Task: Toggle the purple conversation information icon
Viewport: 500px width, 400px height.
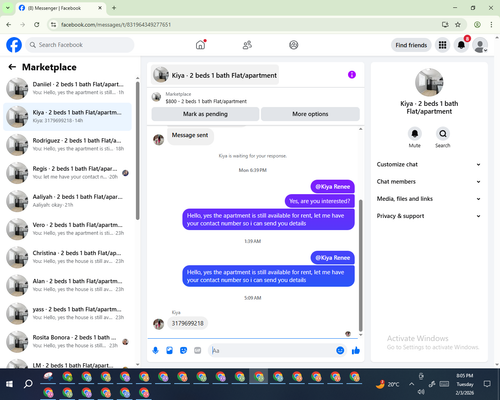Action: coord(352,75)
